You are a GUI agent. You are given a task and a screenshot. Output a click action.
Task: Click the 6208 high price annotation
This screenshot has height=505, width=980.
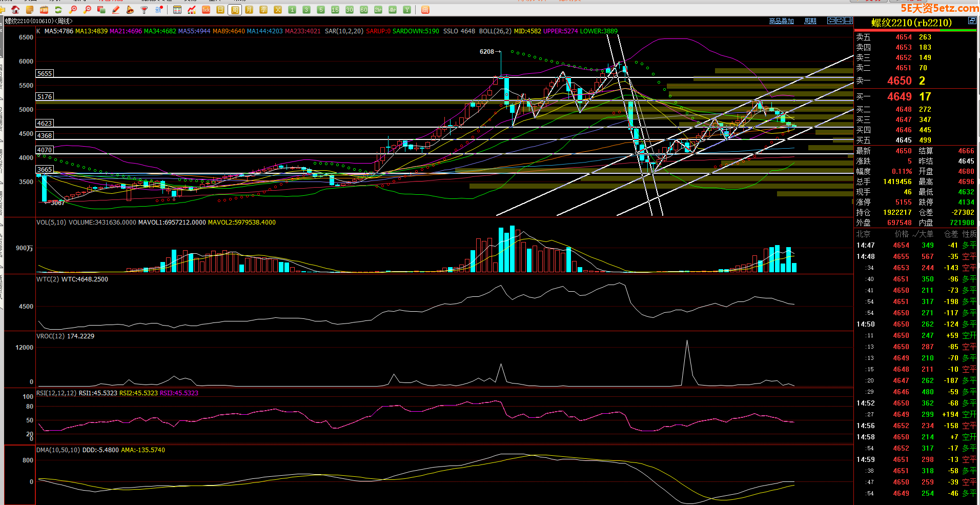coord(487,52)
